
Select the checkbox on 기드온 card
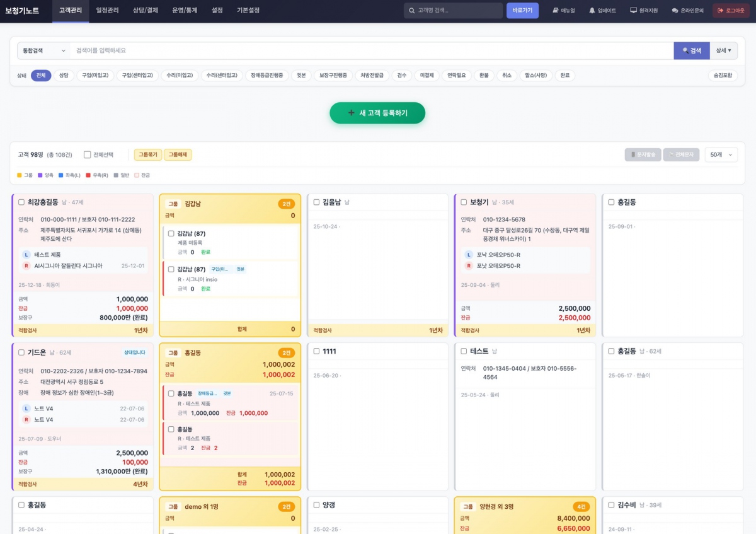pyautogui.click(x=21, y=352)
